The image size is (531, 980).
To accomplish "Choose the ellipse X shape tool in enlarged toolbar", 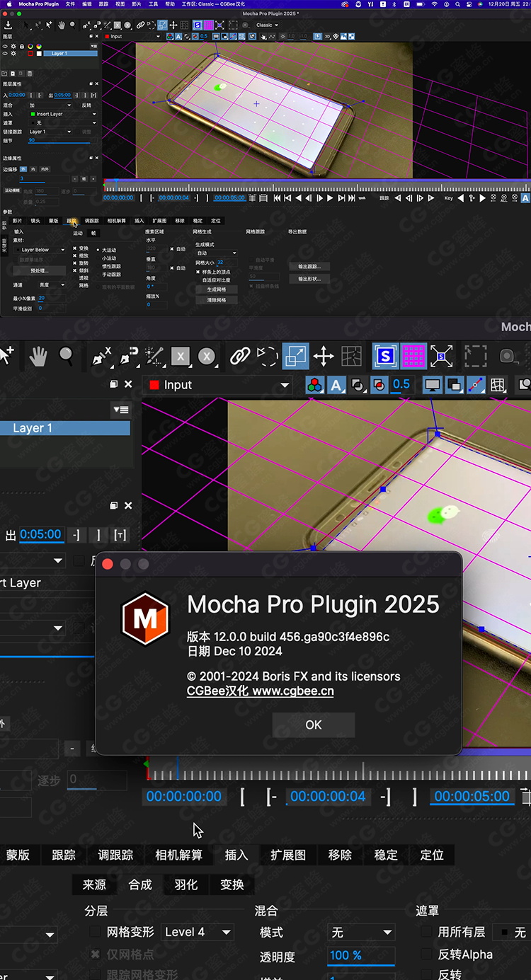I will point(207,357).
